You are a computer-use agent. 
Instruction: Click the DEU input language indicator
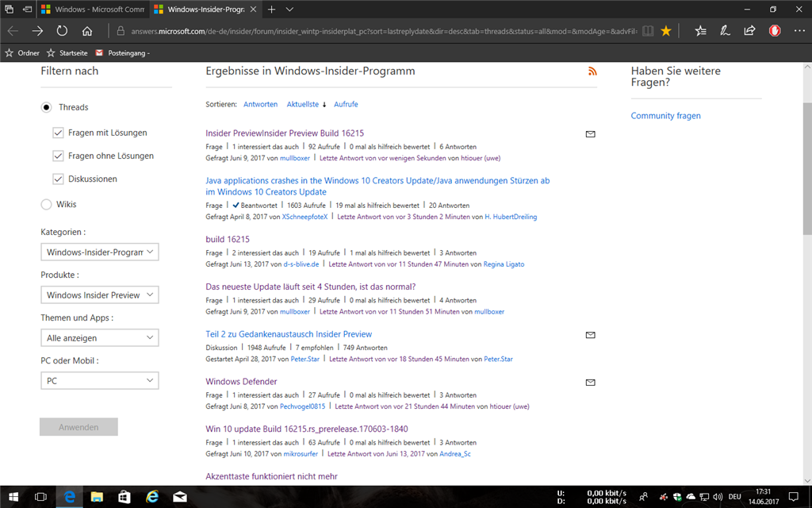click(735, 497)
